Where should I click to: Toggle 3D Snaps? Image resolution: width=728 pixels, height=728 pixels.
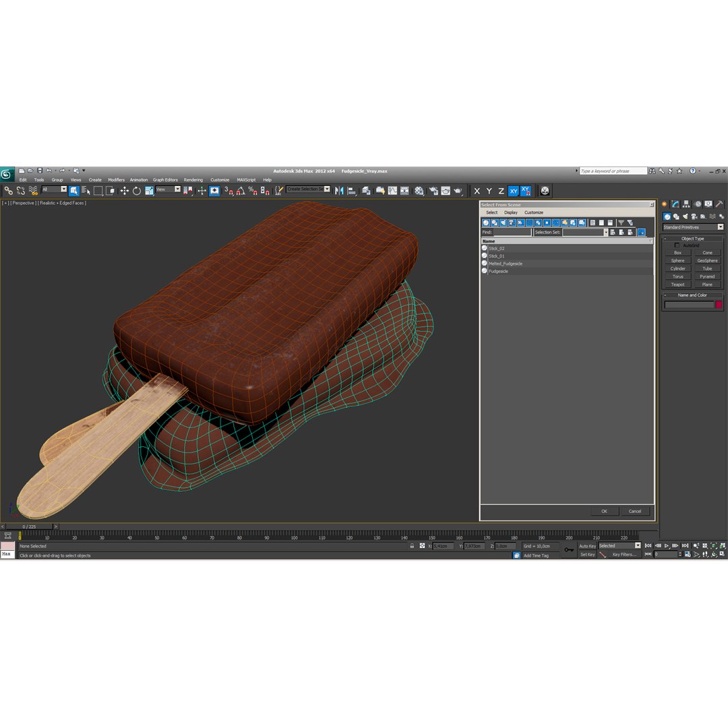point(229,190)
